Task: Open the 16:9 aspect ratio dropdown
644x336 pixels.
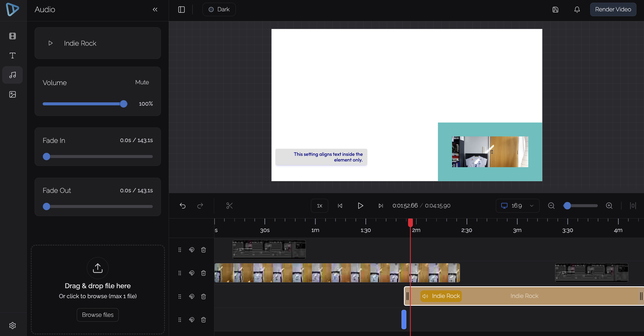Action: 517,206
